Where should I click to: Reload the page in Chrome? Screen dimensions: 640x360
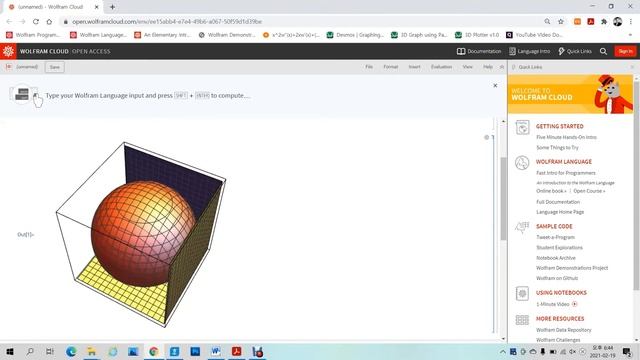pos(36,22)
